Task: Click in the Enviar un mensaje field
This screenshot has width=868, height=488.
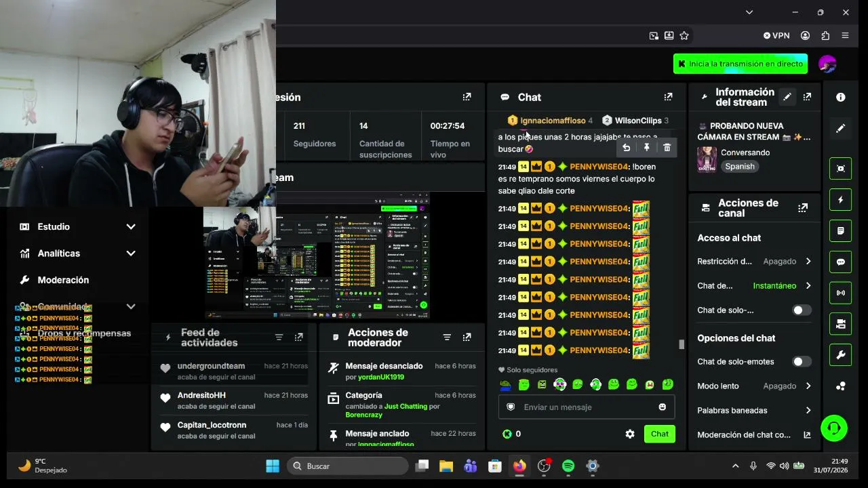Action: click(587, 407)
